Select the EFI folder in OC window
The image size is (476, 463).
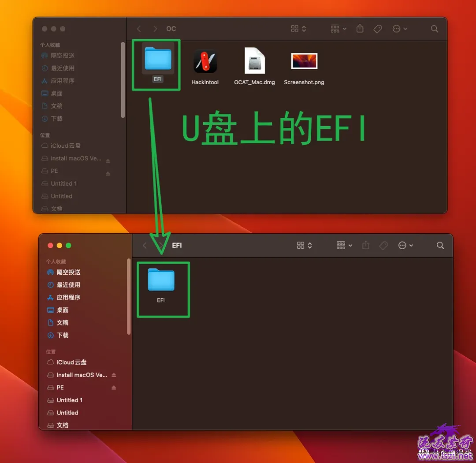(x=158, y=59)
